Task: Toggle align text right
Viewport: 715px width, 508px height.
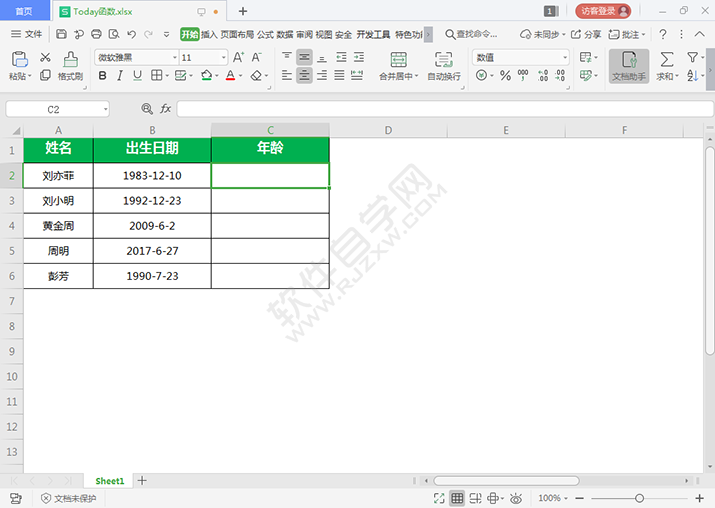Action: [322, 75]
